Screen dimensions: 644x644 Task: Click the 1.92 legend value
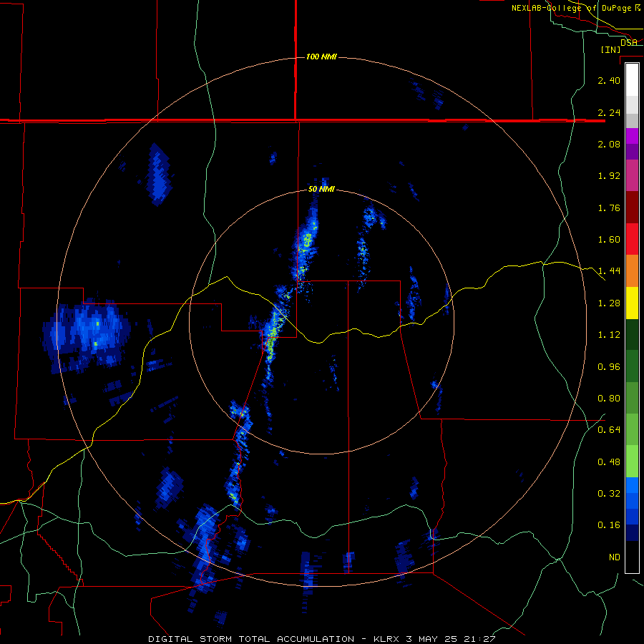tap(609, 176)
